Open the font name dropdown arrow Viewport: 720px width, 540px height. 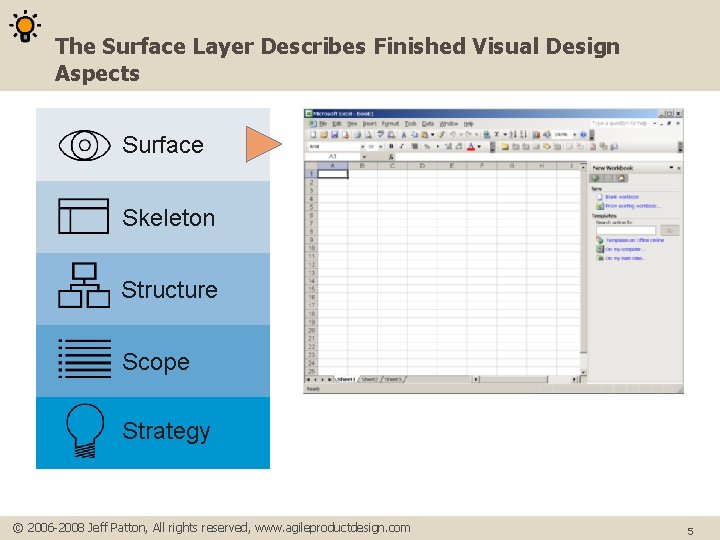pos(362,146)
